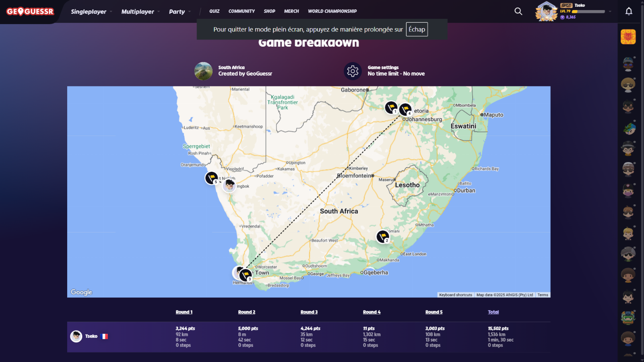Image resolution: width=644 pixels, height=362 pixels.
Task: Open the Tseko profile avatar in header
Action: (546, 11)
